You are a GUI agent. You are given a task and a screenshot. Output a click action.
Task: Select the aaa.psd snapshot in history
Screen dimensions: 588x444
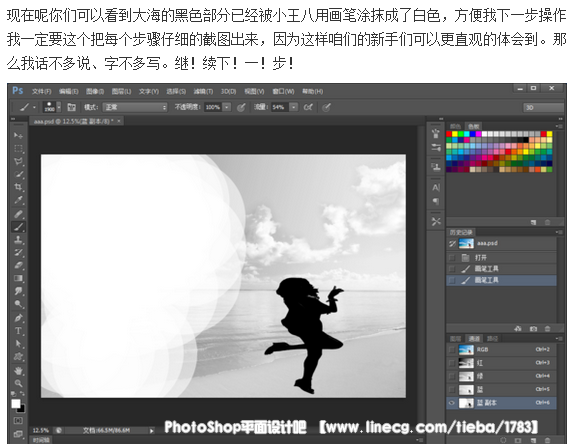(x=502, y=243)
